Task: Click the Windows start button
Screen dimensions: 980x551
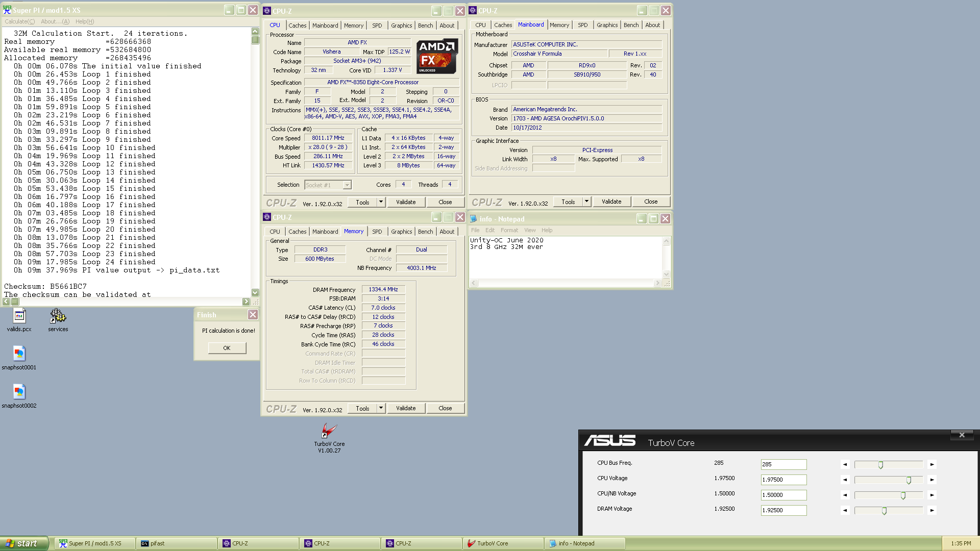Action: 24,543
